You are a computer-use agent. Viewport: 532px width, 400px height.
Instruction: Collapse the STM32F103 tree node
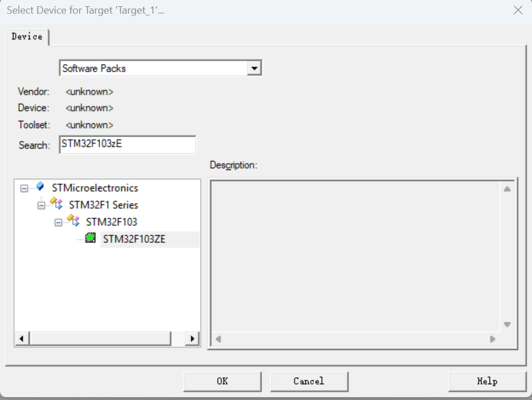tap(58, 222)
